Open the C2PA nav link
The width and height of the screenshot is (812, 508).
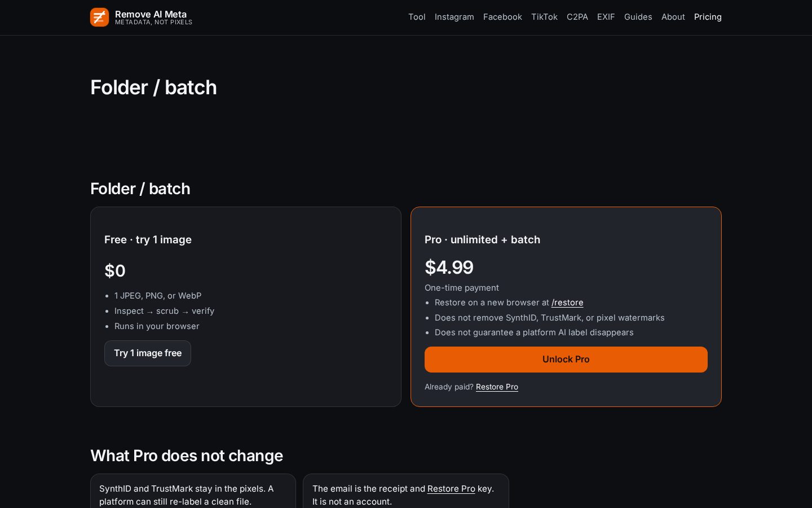click(577, 17)
